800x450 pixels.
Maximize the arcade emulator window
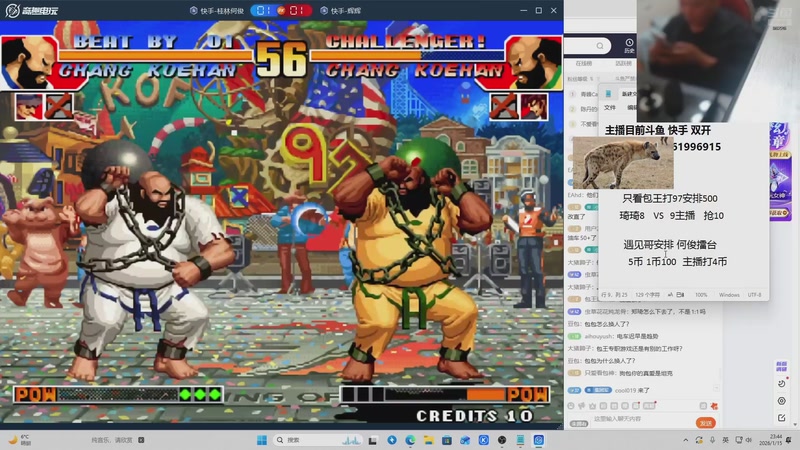(x=539, y=10)
